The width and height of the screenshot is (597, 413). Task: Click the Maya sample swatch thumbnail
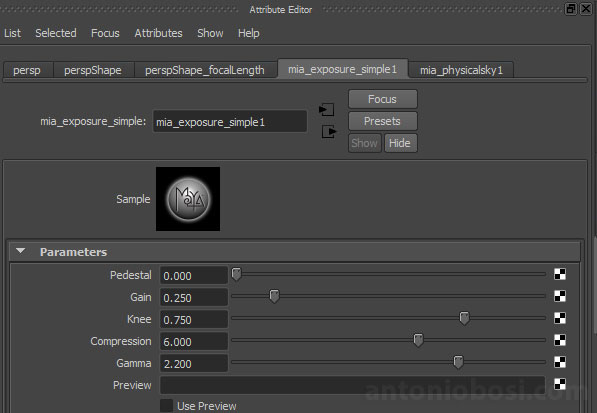pyautogui.click(x=188, y=199)
